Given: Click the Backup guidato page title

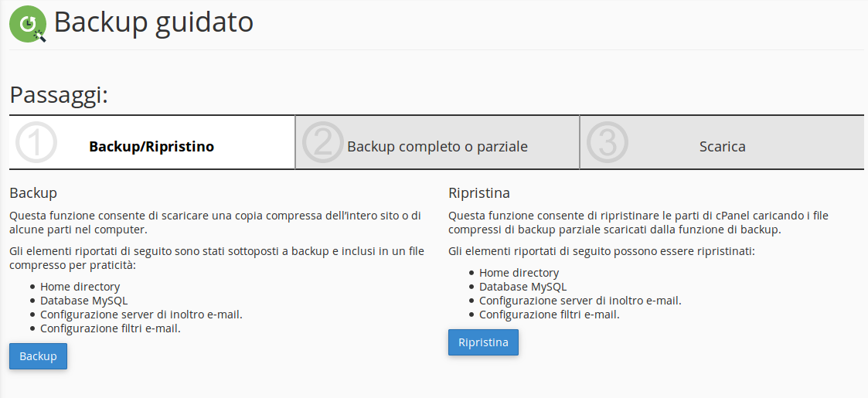Looking at the screenshot, I should coord(153,22).
